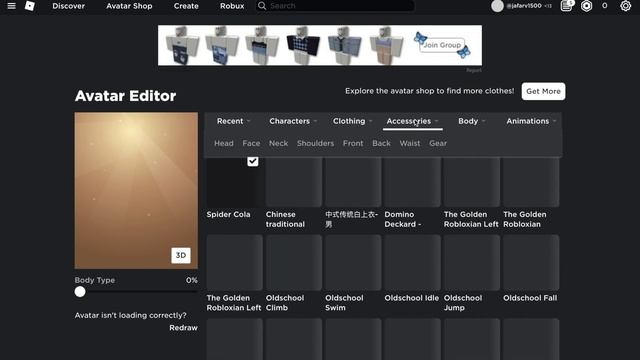Expand the Characters dropdown tab
640x360 pixels.
click(293, 121)
